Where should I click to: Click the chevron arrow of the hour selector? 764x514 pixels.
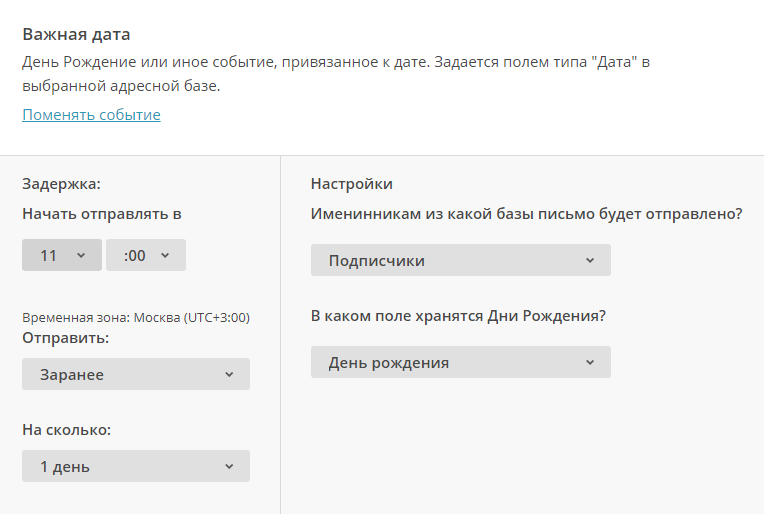tap(81, 255)
